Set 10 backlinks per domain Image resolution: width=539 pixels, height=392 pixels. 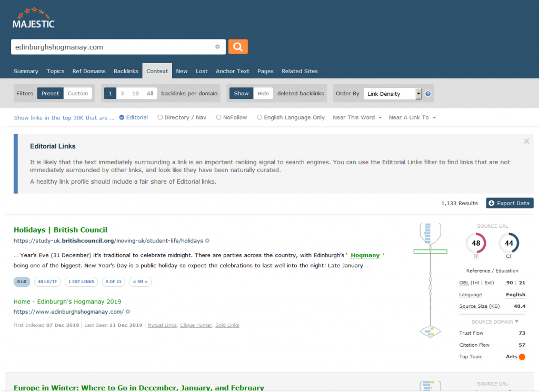click(135, 94)
